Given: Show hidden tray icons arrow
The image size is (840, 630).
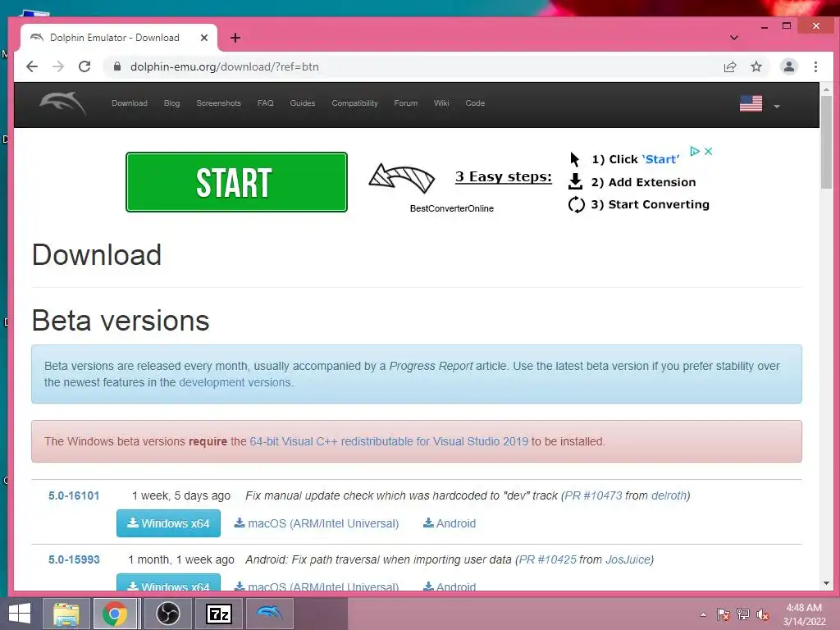Looking at the screenshot, I should point(703,614).
